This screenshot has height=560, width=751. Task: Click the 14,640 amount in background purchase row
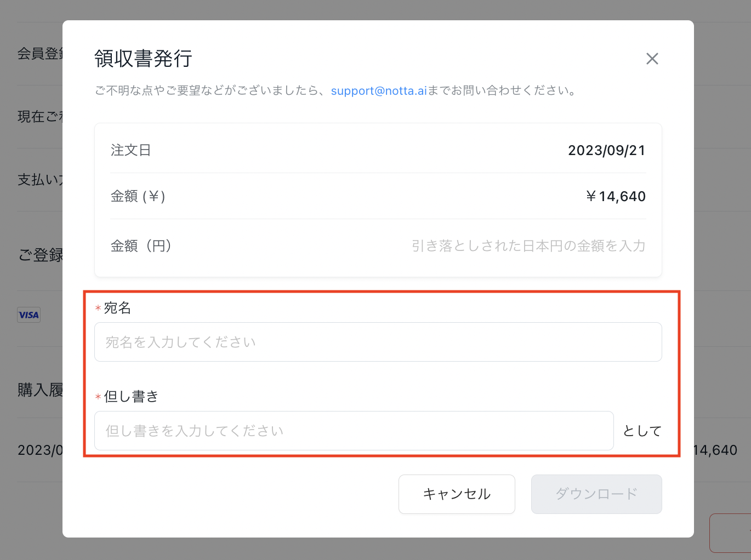715,450
